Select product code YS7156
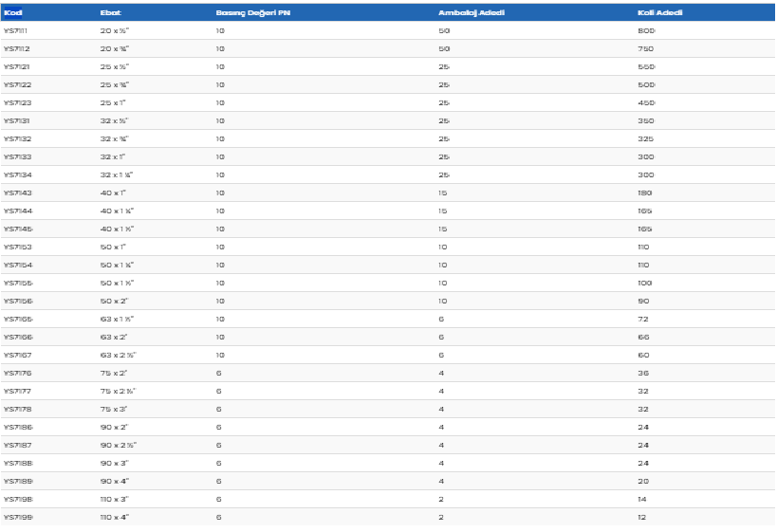Viewport: 777px width, 532px height. [17, 301]
